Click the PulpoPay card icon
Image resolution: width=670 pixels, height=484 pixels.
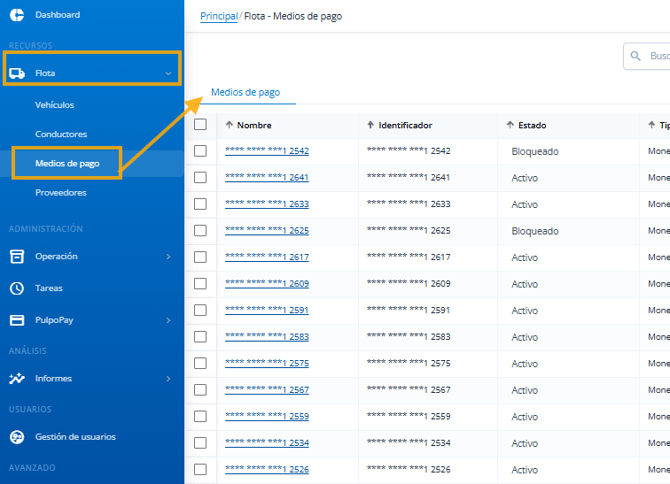click(17, 320)
